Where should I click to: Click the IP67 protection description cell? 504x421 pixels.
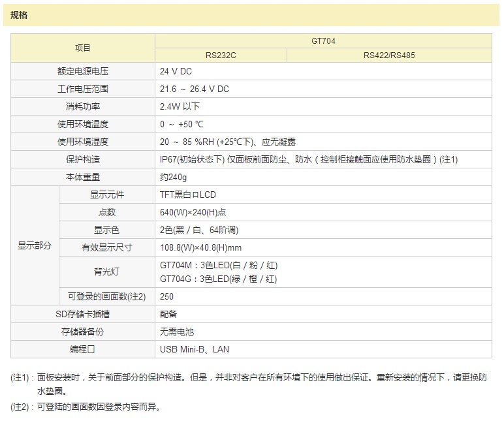tap(309, 159)
